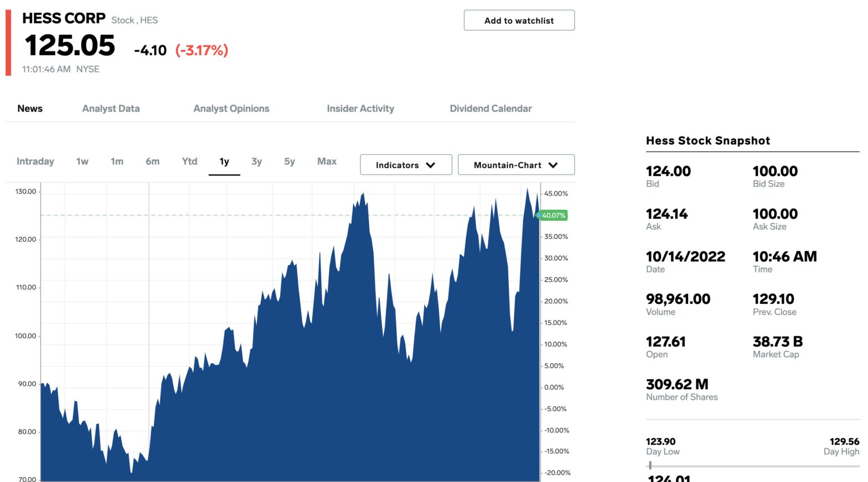This screenshot has height=482, width=868.
Task: Click the 45.00% percent axis label
Action: [x=556, y=194]
